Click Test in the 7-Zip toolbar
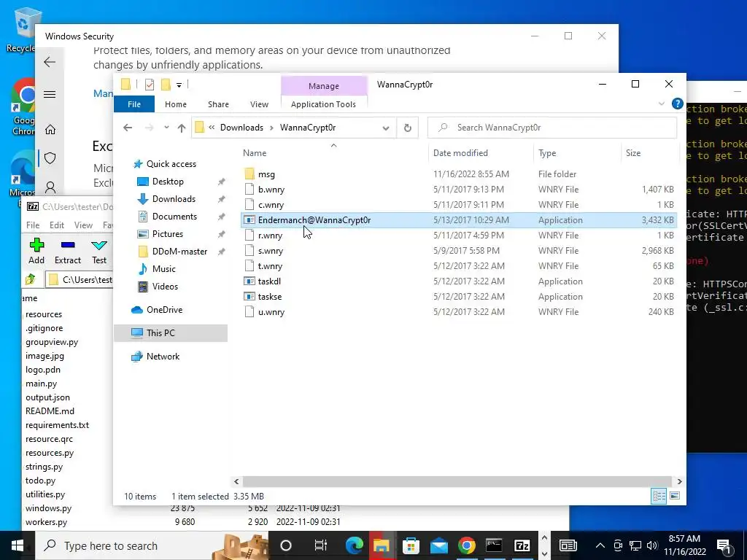This screenshot has height=560, width=747. tap(99, 252)
